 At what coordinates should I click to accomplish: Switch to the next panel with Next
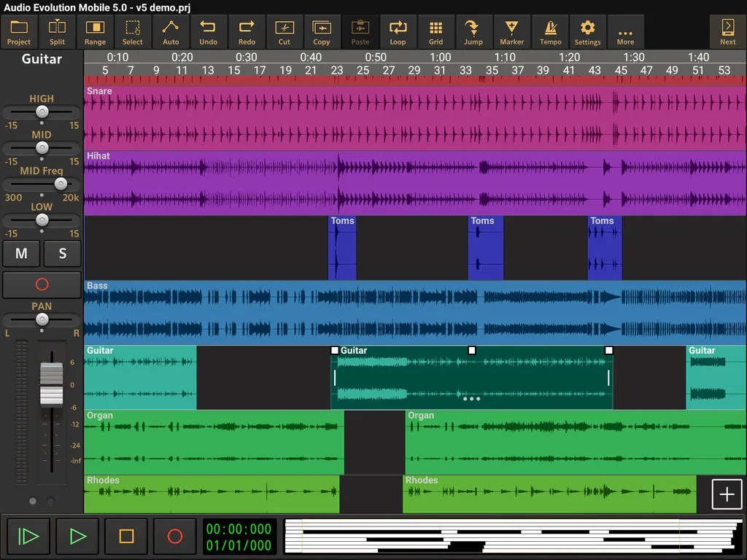(x=727, y=31)
